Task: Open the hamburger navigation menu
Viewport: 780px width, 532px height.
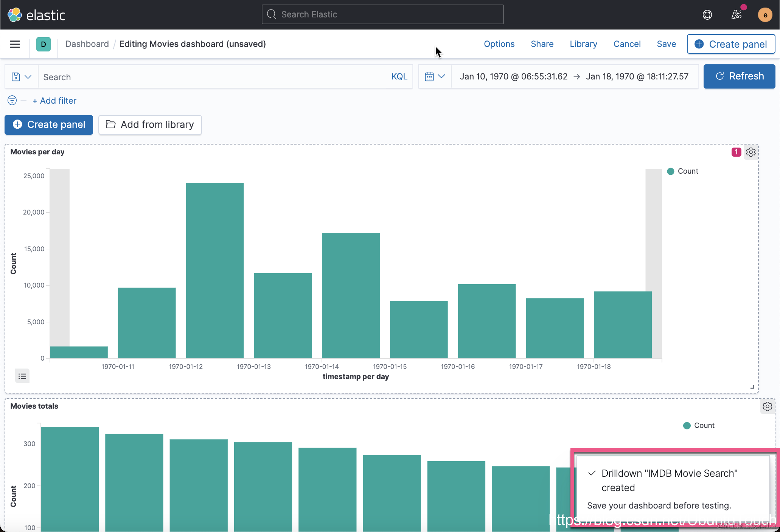Action: pyautogui.click(x=15, y=44)
